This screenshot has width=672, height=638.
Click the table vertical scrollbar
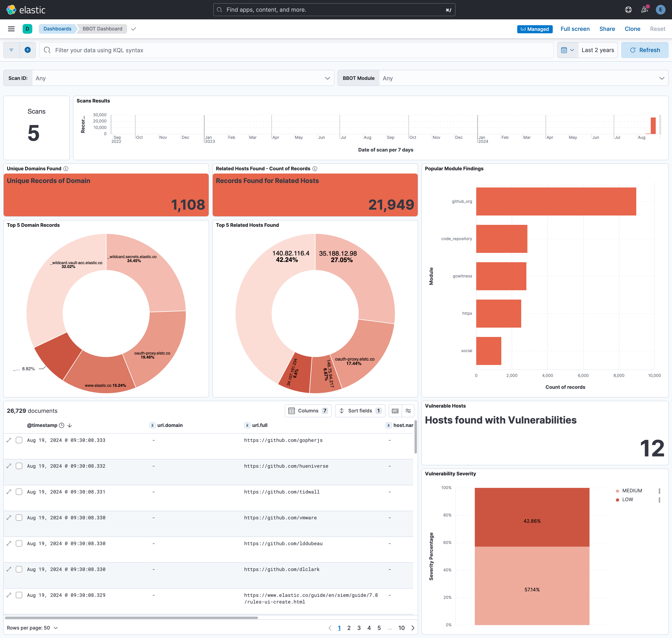click(416, 437)
